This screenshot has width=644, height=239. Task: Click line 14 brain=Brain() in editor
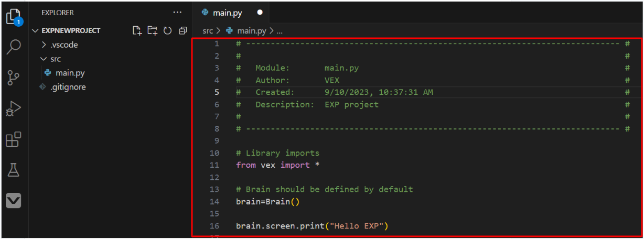pyautogui.click(x=267, y=201)
